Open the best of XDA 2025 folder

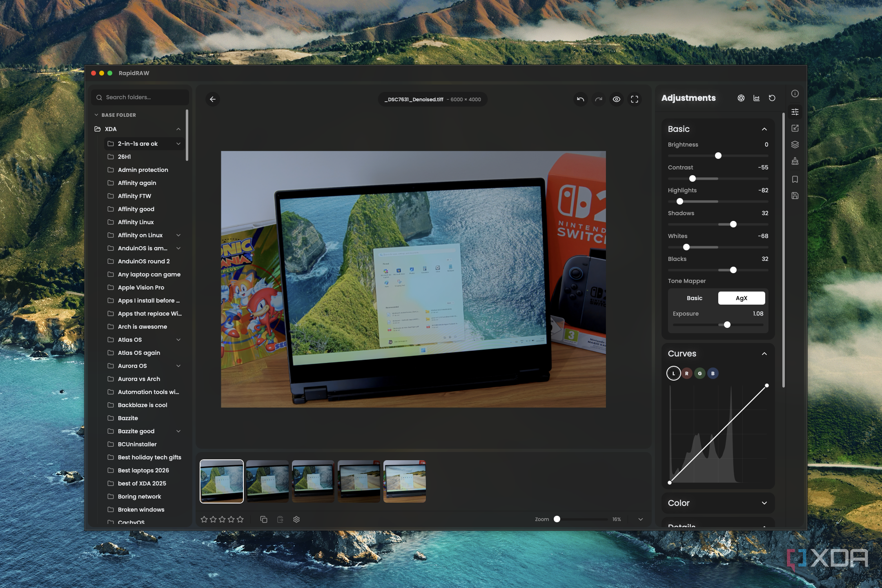pos(144,483)
